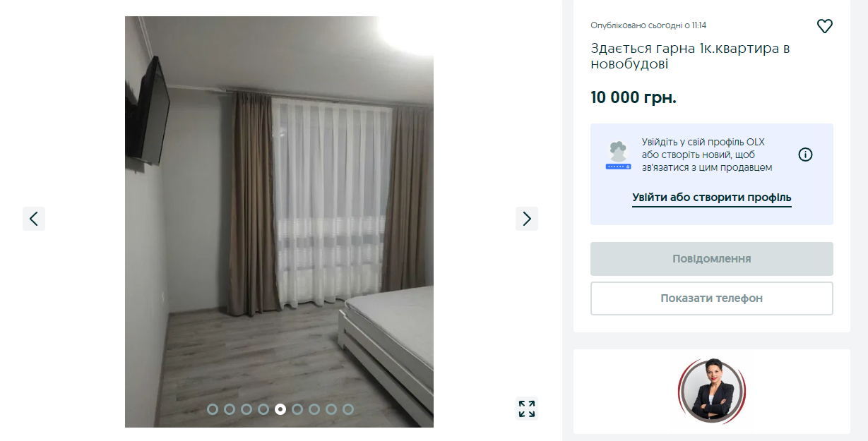Open photo gallery in fullscreen
The height and width of the screenshot is (441, 868).
pos(527,409)
